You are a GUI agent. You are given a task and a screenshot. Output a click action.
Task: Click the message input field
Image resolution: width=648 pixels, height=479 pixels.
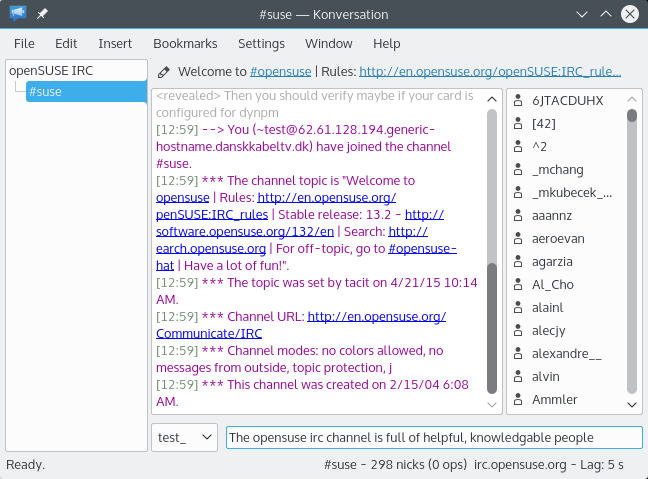433,437
